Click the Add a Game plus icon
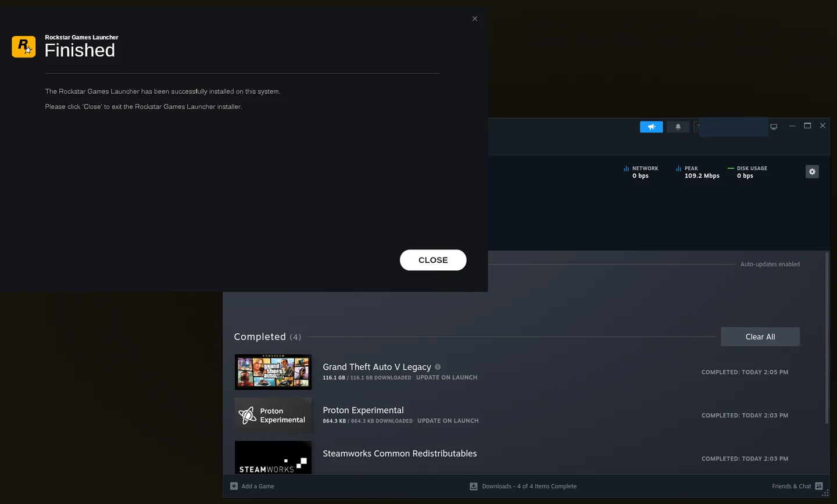Image resolution: width=837 pixels, height=504 pixels. coord(234,486)
